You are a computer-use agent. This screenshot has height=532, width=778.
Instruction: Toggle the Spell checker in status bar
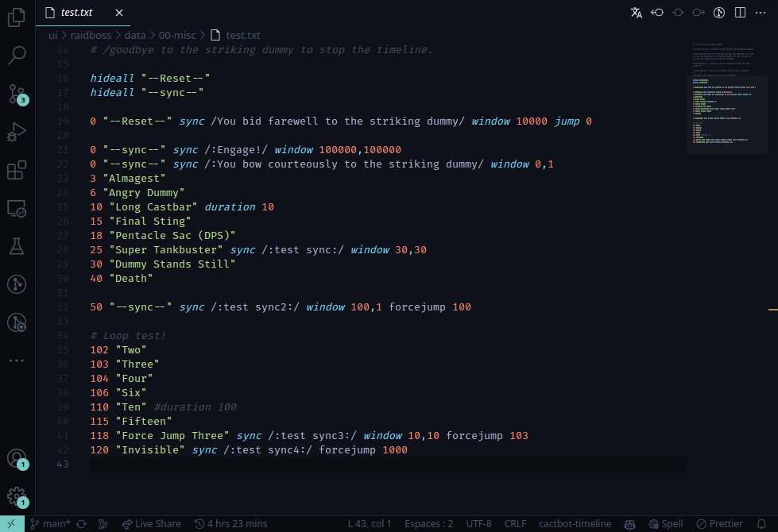click(666, 523)
